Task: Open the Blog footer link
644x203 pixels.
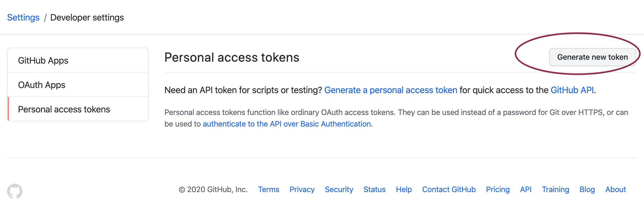Action: (587, 190)
